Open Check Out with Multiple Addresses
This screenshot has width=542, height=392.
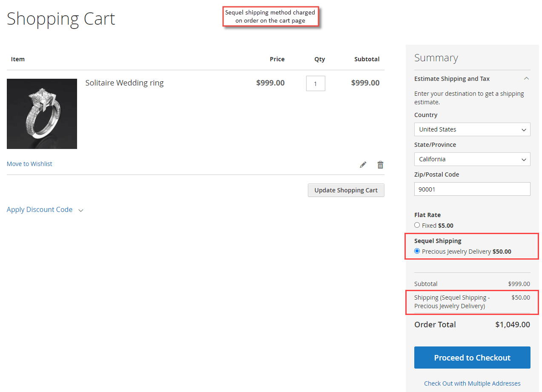tap(472, 383)
